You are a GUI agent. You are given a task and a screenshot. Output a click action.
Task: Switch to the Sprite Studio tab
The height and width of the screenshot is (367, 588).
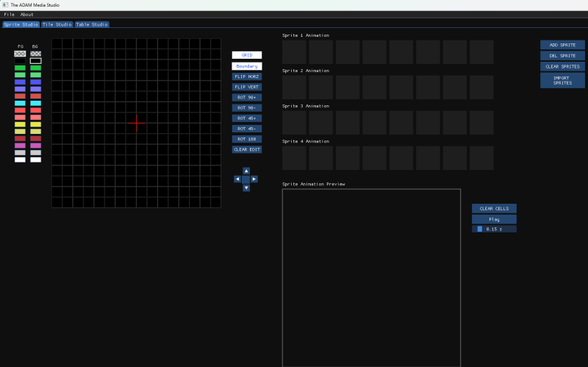[21, 24]
